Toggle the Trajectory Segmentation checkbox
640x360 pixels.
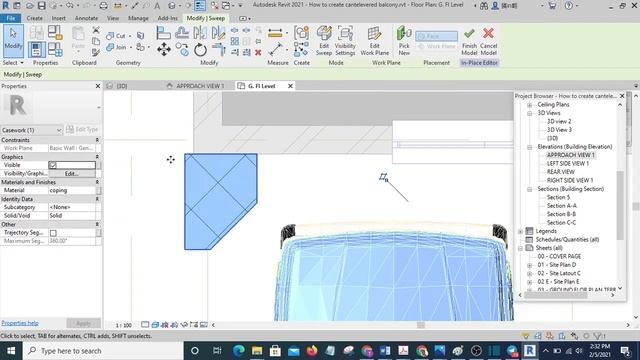53,233
